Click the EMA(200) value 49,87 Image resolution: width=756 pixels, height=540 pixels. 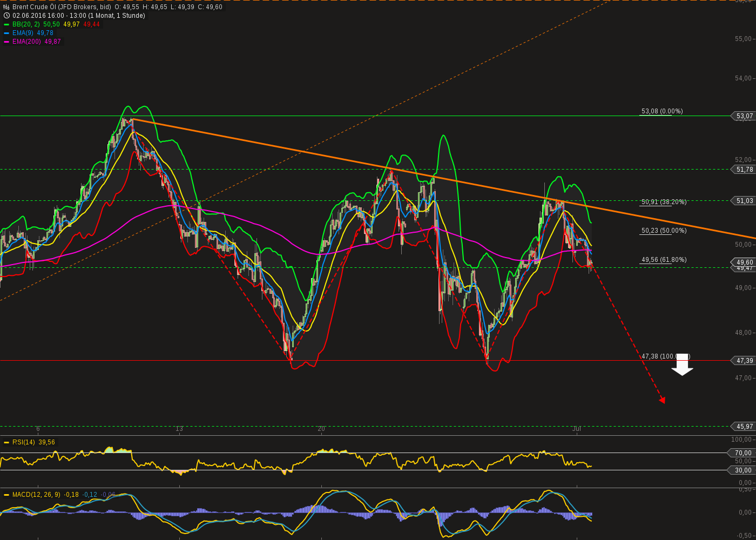(x=53, y=42)
